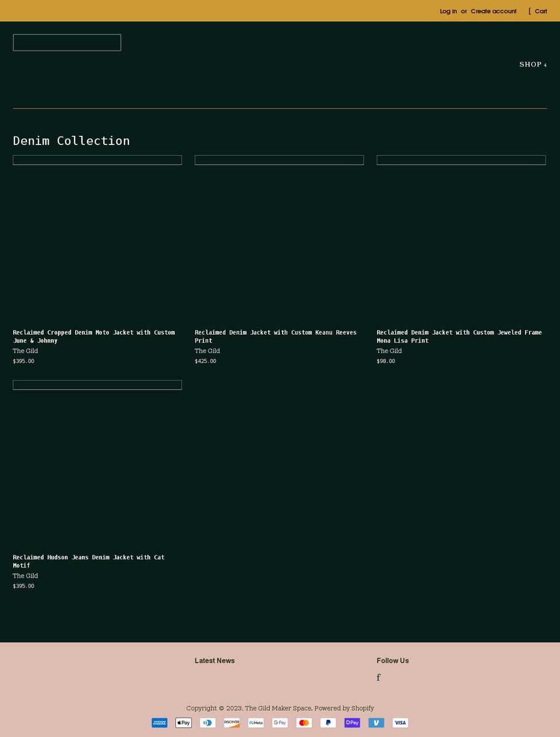Click the Visa payment icon
This screenshot has height=737, width=560.
[x=400, y=723]
